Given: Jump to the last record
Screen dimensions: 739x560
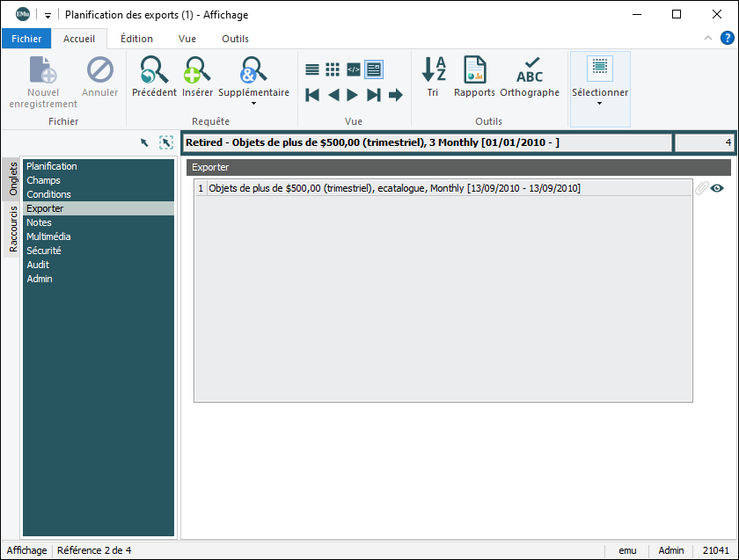Looking at the screenshot, I should click(x=374, y=95).
